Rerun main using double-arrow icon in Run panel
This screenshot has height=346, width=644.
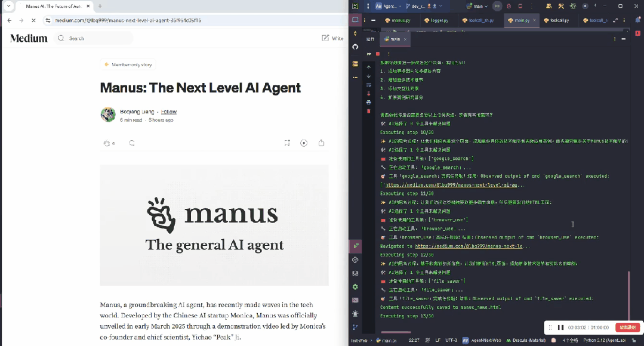pos(369,54)
